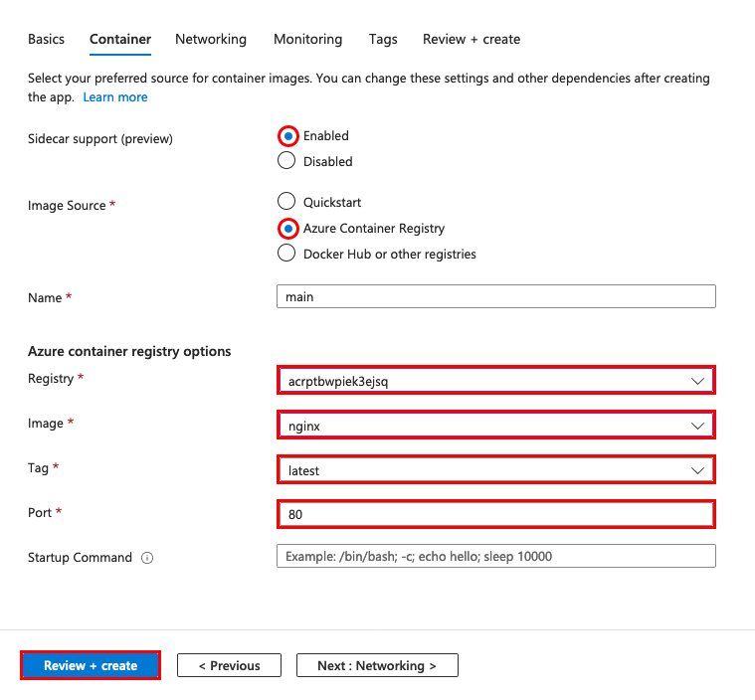Follow the Learn more link
Image resolution: width=755 pixels, height=700 pixels.
point(115,97)
